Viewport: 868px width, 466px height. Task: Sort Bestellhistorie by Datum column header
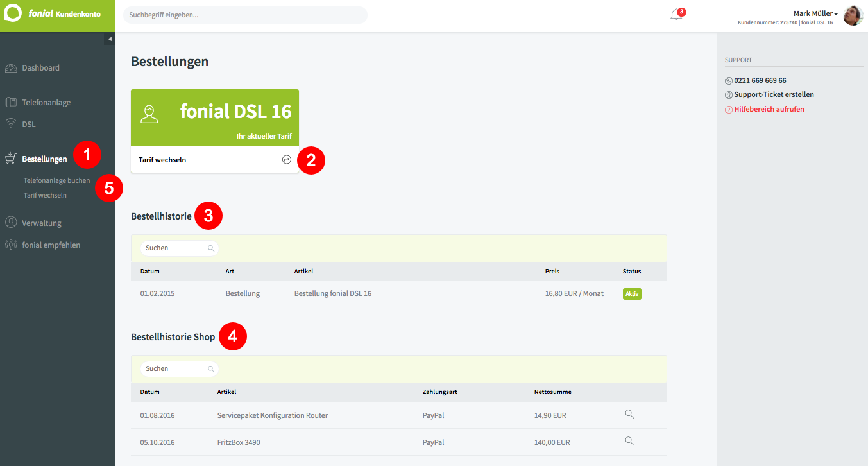150,272
